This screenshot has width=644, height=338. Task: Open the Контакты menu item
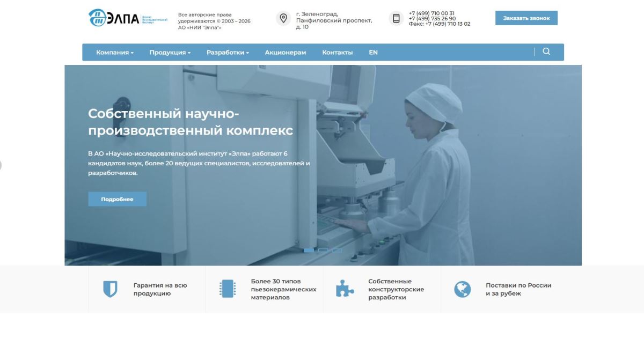[x=338, y=53]
